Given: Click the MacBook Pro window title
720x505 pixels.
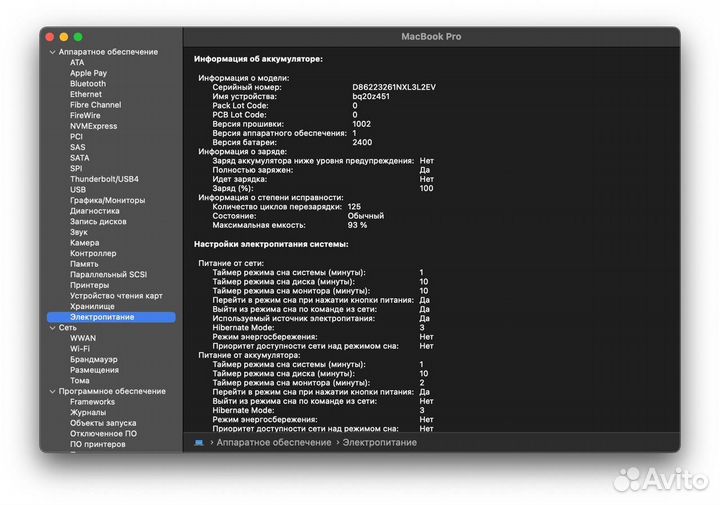Looking at the screenshot, I should click(431, 37).
